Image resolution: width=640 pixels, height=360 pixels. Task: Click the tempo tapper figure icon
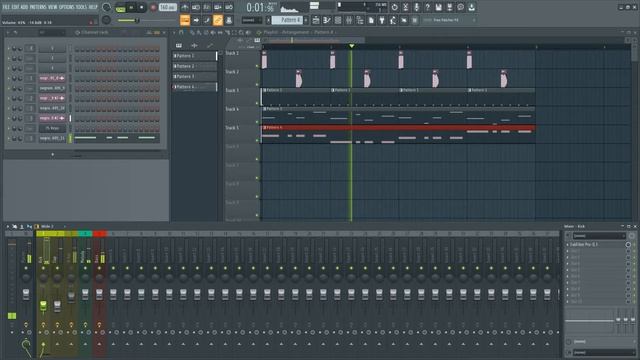[393, 20]
